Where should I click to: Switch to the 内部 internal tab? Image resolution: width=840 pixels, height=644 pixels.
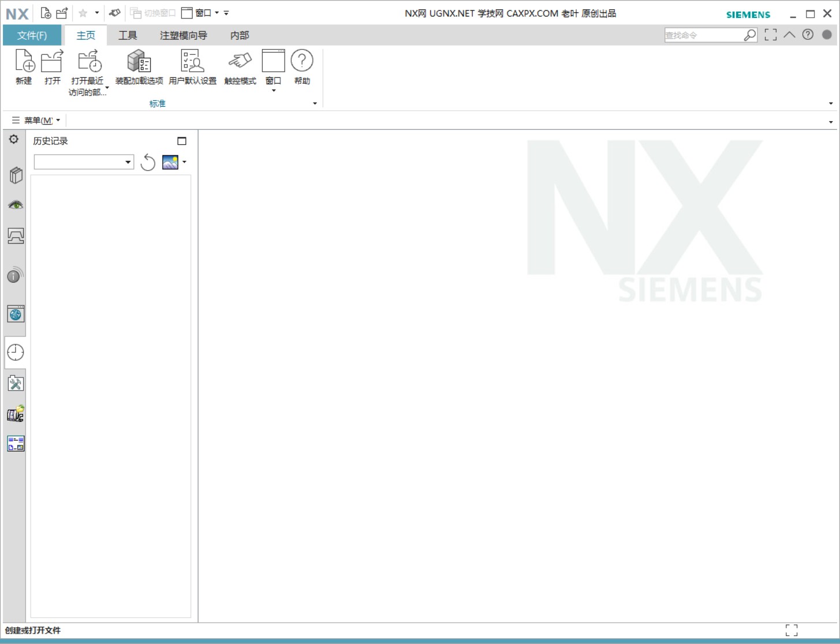point(240,35)
